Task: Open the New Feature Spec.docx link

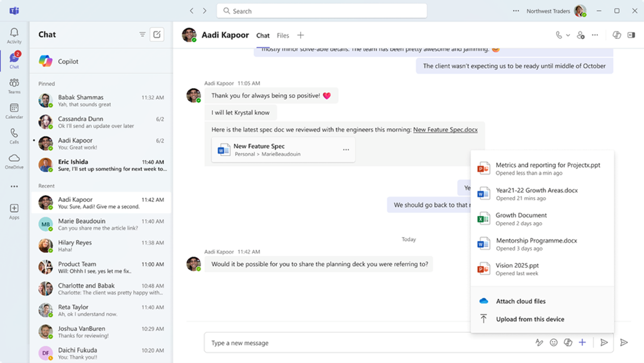Action: (x=445, y=129)
